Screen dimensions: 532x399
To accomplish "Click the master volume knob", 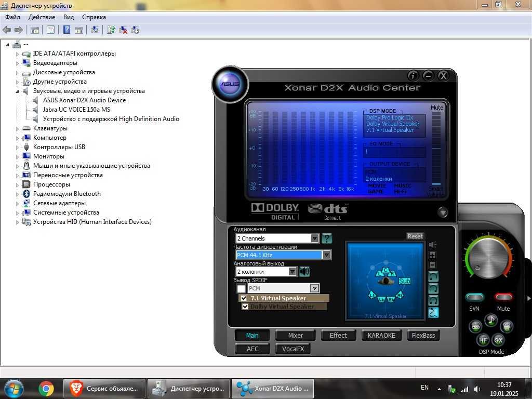I will tap(489, 259).
